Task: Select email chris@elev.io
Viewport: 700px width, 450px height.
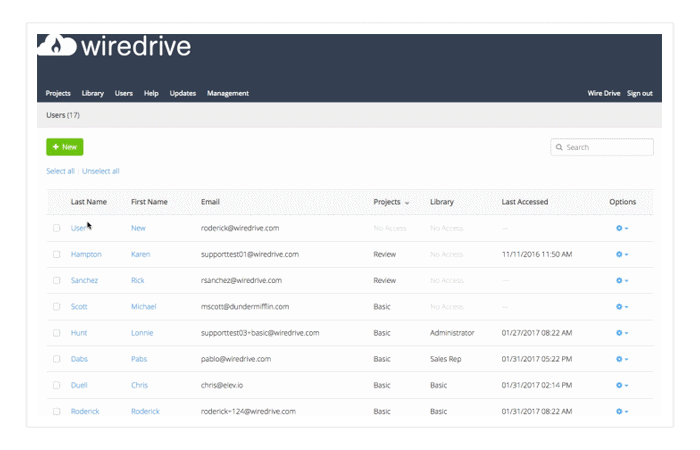Action: (x=222, y=385)
